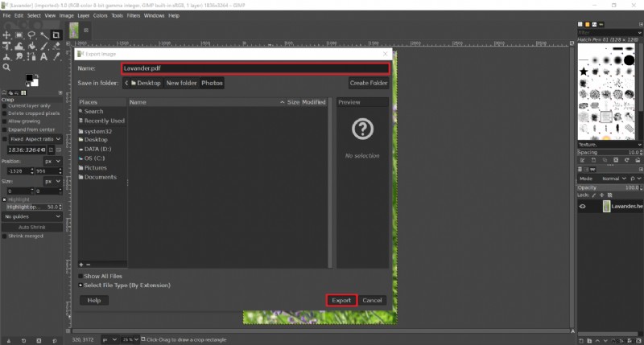Open the Filters menu
644x345 pixels.
coord(133,15)
